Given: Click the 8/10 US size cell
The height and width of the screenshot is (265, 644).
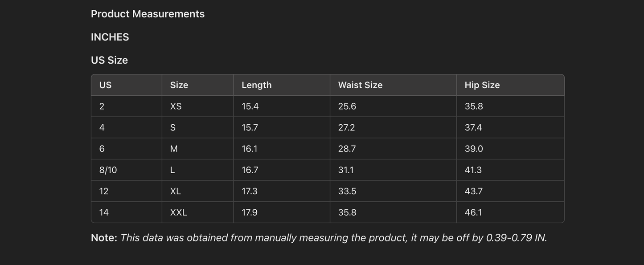Looking at the screenshot, I should click(108, 170).
